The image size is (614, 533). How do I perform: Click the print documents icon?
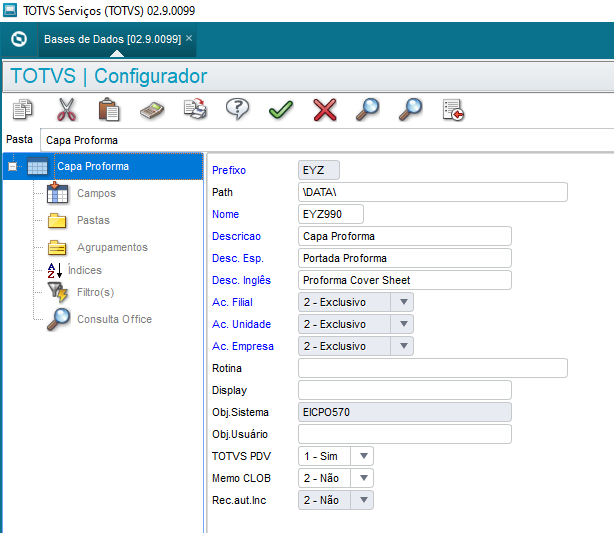[195, 109]
